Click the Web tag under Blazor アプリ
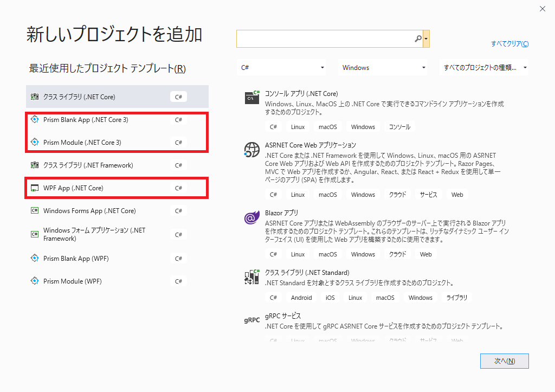This screenshot has width=555, height=392. click(x=426, y=254)
